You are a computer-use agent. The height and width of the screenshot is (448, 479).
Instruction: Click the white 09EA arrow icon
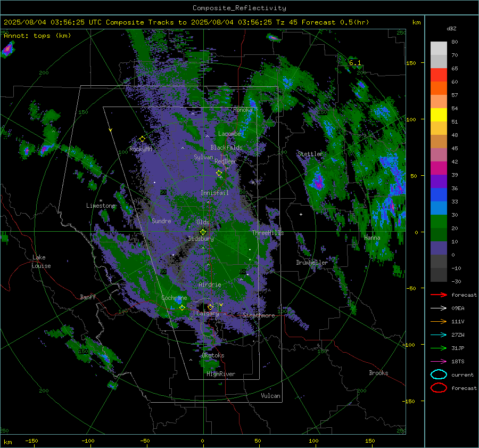(439, 308)
